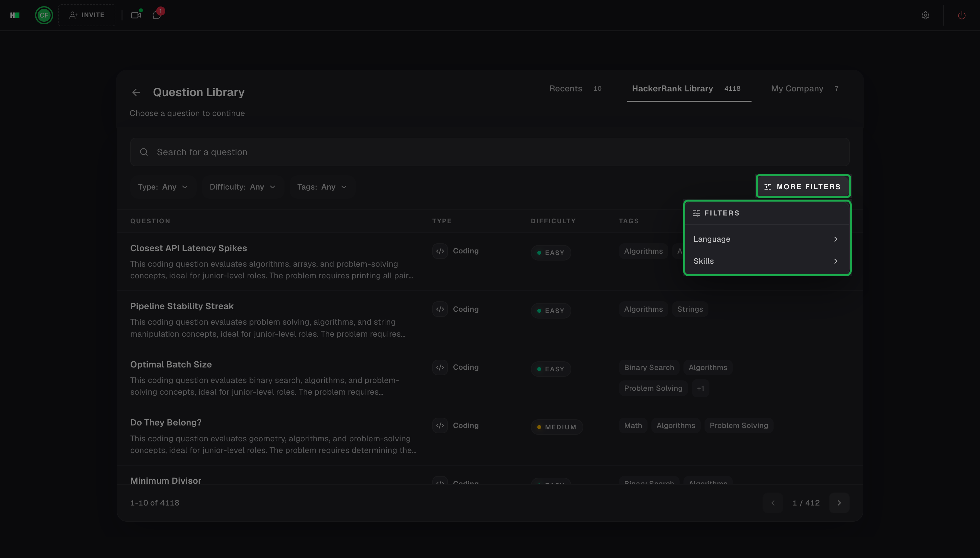This screenshot has height=558, width=980.
Task: Click the Tags column header
Action: [x=629, y=221]
